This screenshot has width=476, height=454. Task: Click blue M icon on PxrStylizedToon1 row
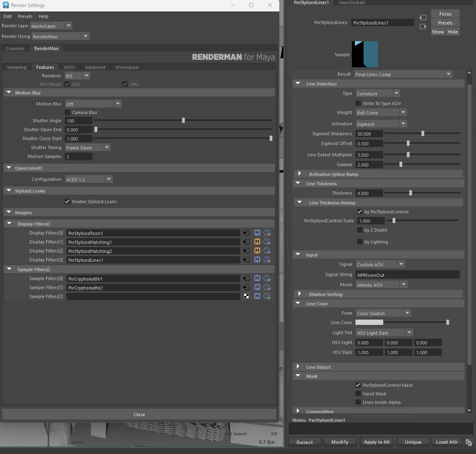257,233
